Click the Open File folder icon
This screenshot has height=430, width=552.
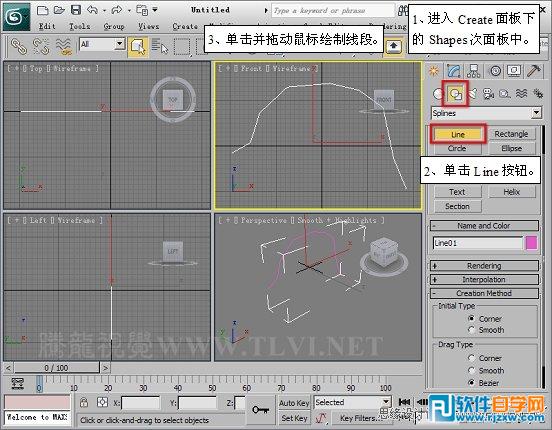point(59,10)
